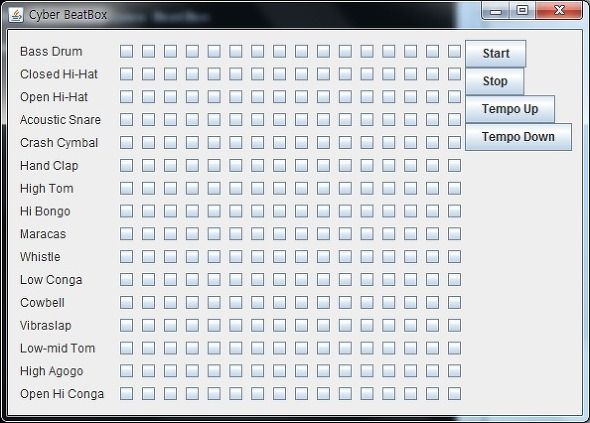Maximize the Cyber BeatBox window
The image size is (590, 423).
point(522,11)
